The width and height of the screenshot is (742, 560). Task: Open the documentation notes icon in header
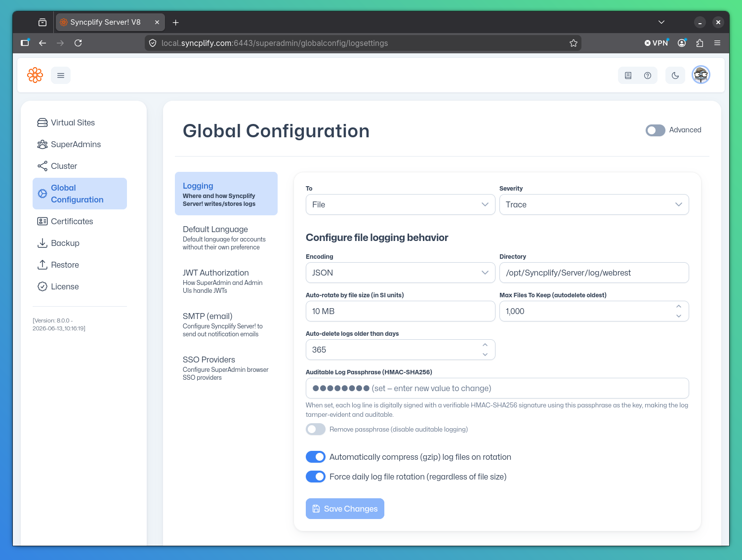pyautogui.click(x=628, y=76)
